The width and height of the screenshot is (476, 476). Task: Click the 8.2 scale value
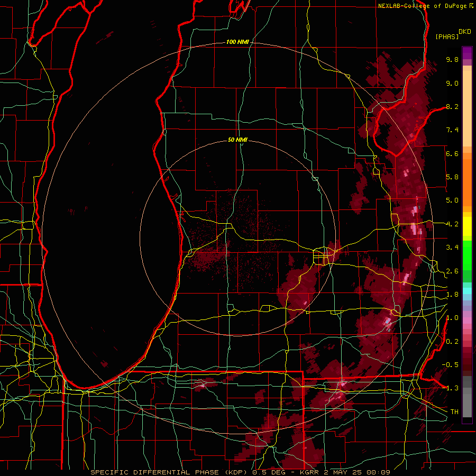tap(452, 106)
